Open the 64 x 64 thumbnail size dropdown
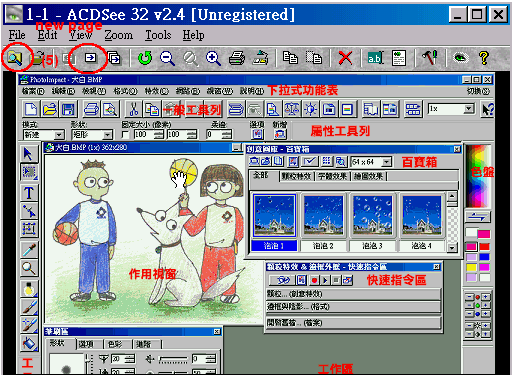 (x=387, y=162)
